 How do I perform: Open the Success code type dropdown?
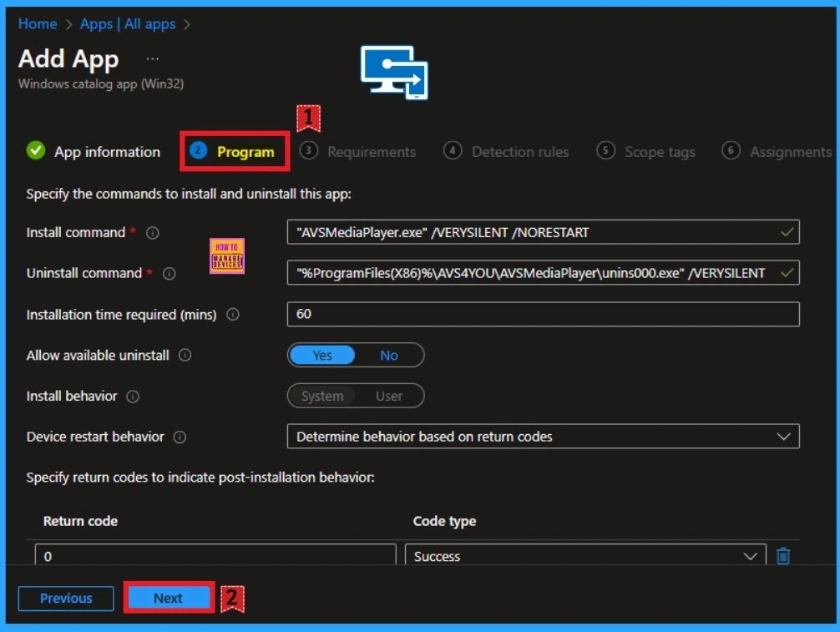(x=585, y=556)
